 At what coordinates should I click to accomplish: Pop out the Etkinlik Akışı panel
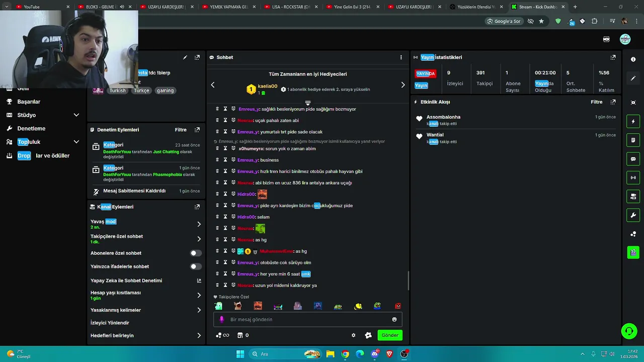613,102
